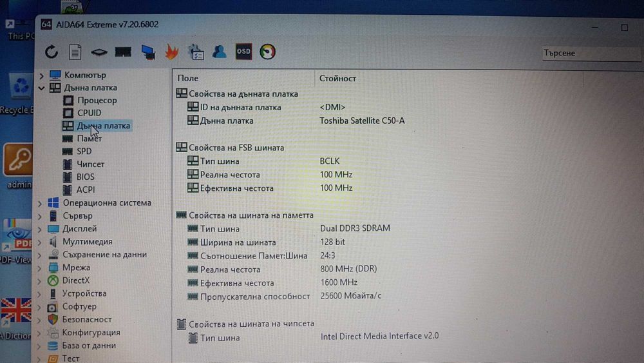The height and width of the screenshot is (363, 644).
Task: Open the sensor gauge toolbar icon
Action: (267, 52)
